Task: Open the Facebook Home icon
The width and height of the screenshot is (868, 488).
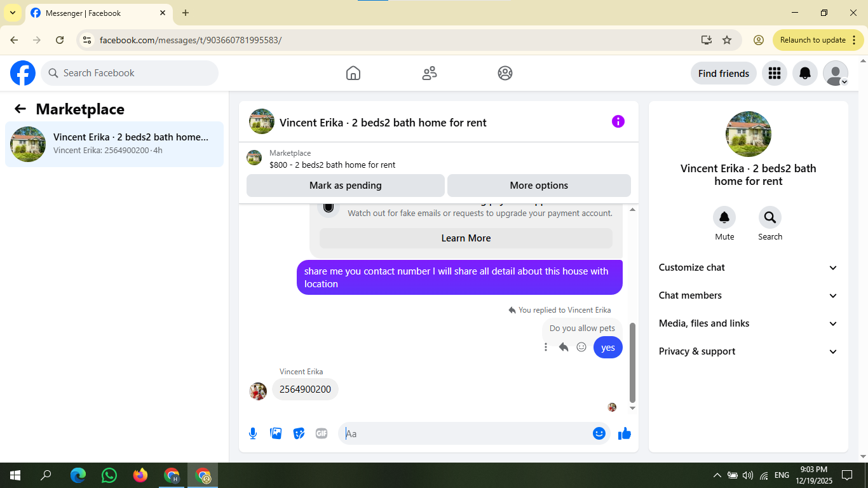Action: pyautogui.click(x=353, y=73)
